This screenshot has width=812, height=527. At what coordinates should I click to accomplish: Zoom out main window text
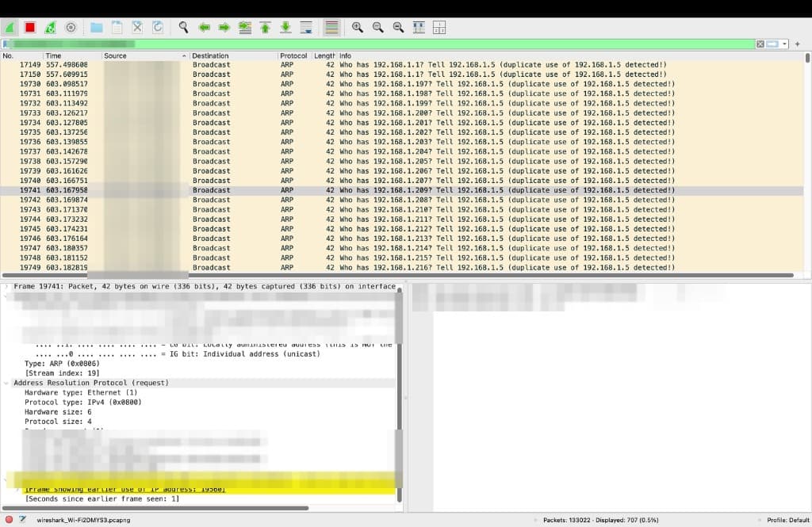tap(378, 28)
